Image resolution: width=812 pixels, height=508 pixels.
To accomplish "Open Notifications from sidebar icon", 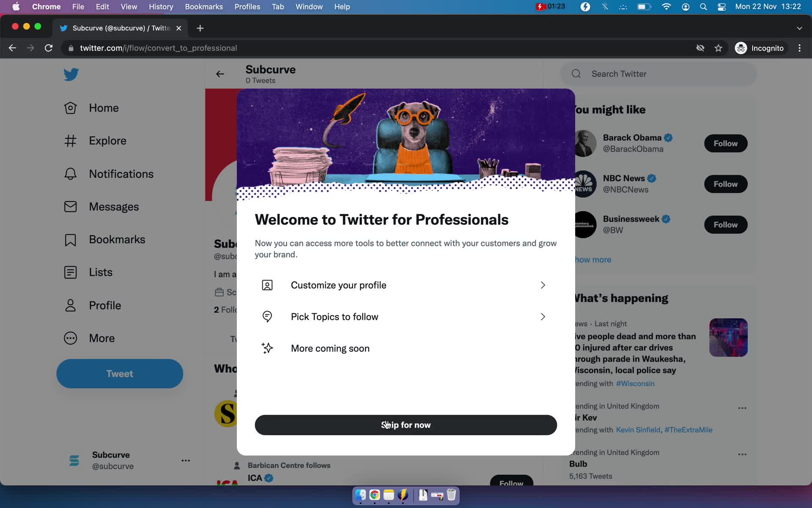I will [x=70, y=173].
